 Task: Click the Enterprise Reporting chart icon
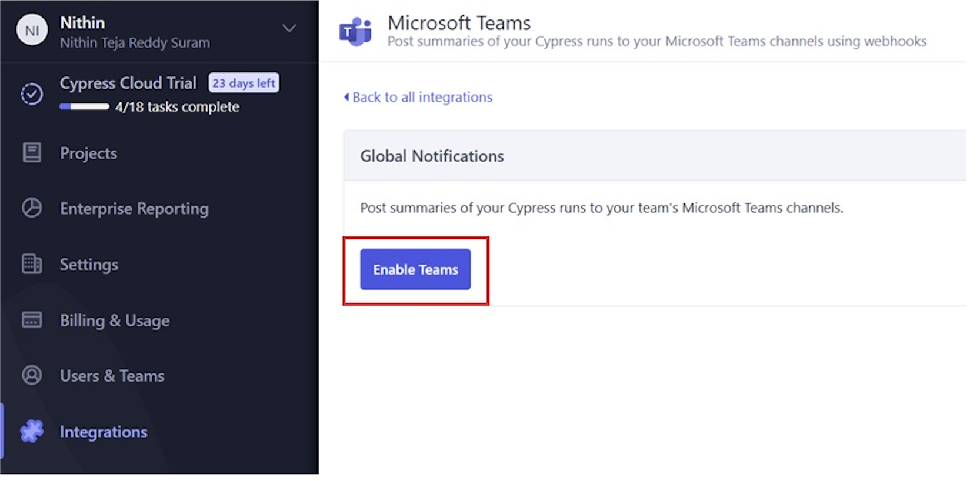point(32,208)
